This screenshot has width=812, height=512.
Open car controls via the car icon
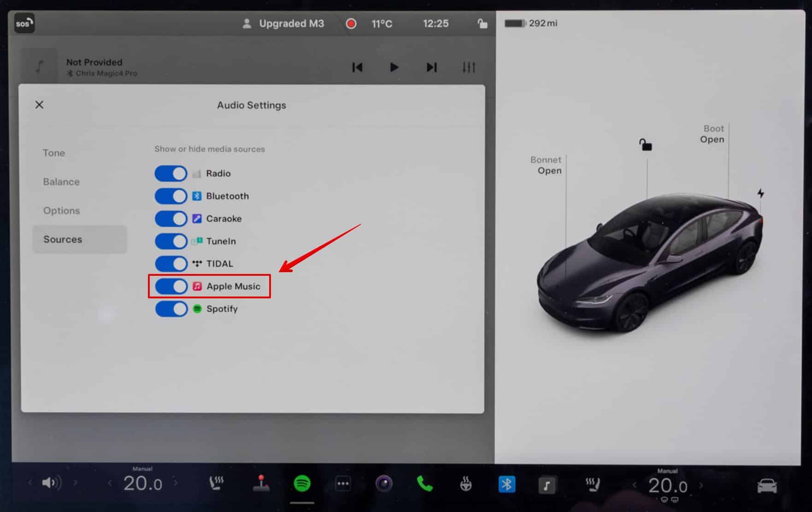pos(767,486)
